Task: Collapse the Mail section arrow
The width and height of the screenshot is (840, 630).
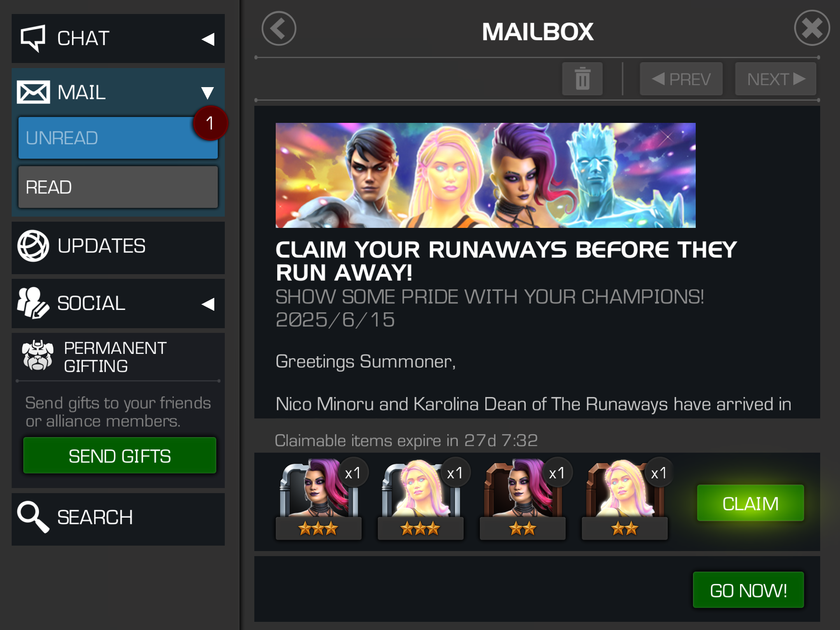Action: [x=208, y=93]
